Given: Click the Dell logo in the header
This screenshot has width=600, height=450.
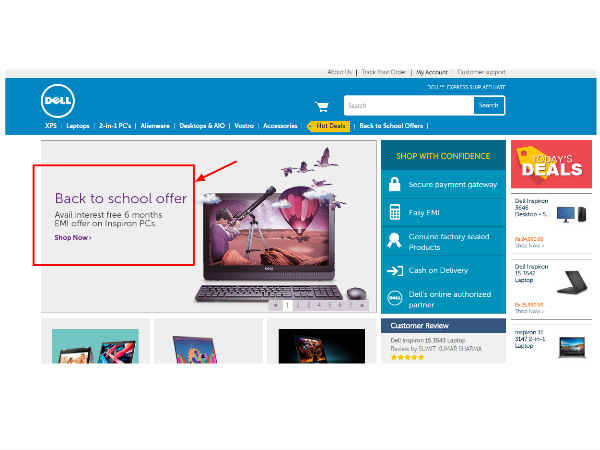Looking at the screenshot, I should 55,101.
